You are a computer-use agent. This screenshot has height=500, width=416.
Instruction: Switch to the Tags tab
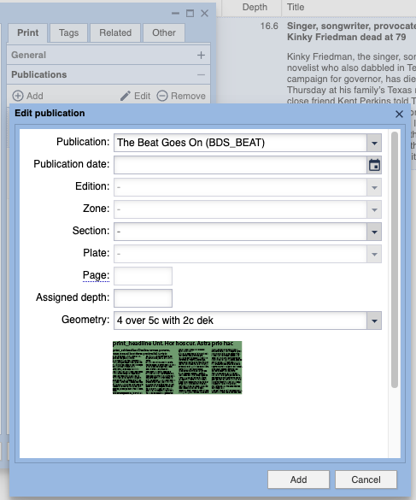[69, 33]
